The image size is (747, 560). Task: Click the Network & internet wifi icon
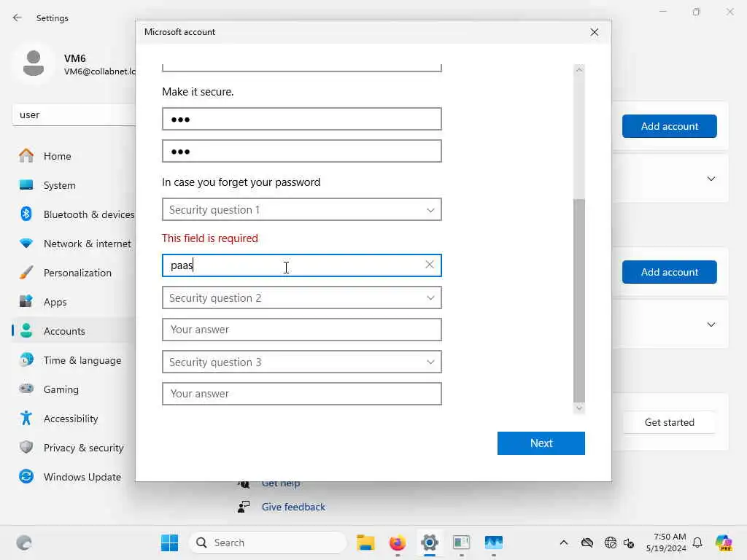[26, 244]
